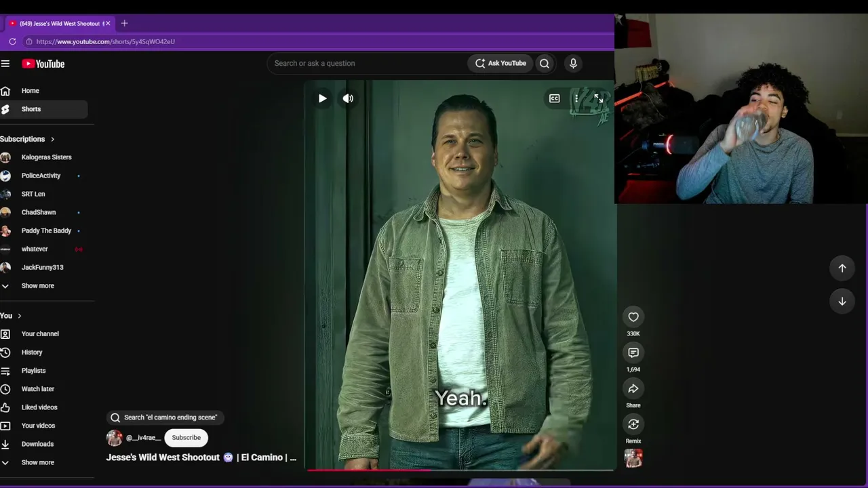The image size is (868, 488).
Task: Click the Ask YouTube button
Action: [500, 63]
